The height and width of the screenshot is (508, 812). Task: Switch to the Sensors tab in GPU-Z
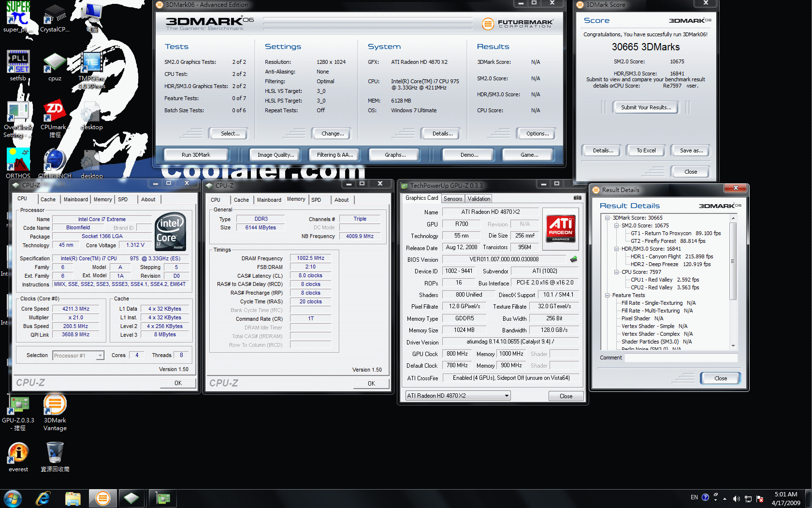[453, 199]
